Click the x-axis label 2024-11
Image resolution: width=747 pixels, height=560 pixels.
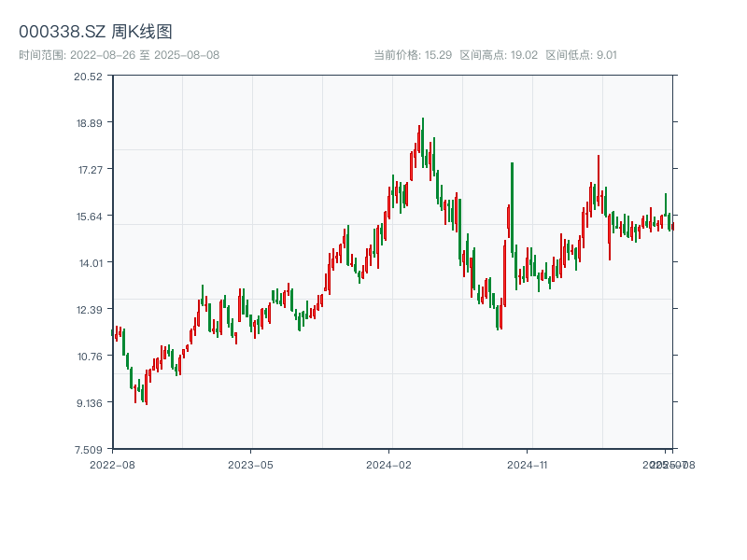(x=527, y=465)
